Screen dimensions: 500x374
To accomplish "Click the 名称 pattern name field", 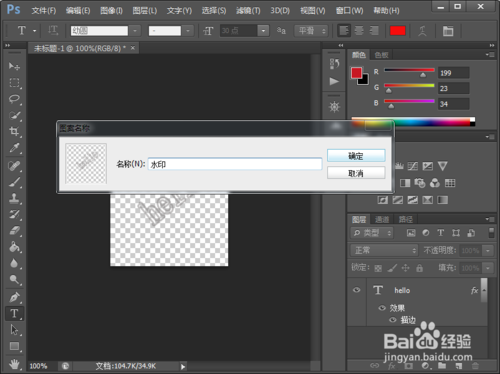I will [235, 164].
